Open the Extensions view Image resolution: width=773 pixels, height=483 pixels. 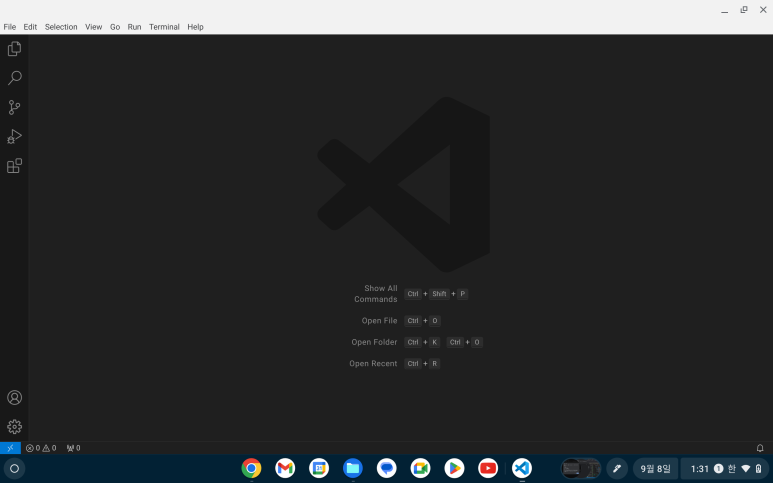[14, 166]
